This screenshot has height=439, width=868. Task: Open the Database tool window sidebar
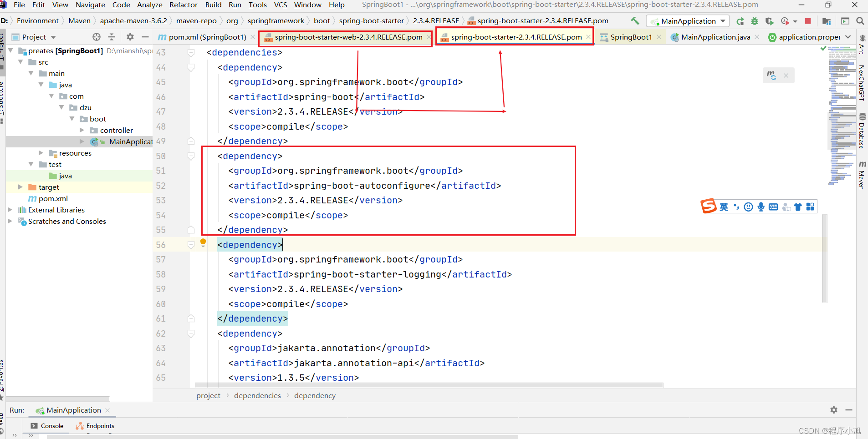click(x=862, y=131)
